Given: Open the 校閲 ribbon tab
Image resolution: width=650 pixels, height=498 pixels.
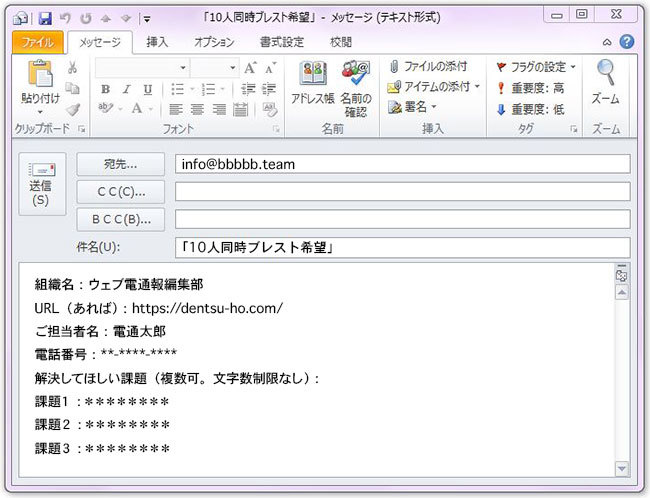Looking at the screenshot, I should (341, 42).
